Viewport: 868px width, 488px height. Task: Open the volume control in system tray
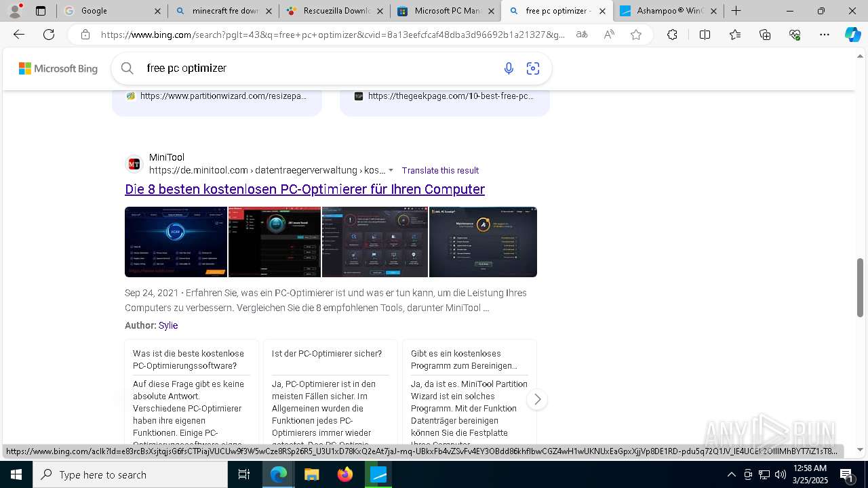(781, 474)
